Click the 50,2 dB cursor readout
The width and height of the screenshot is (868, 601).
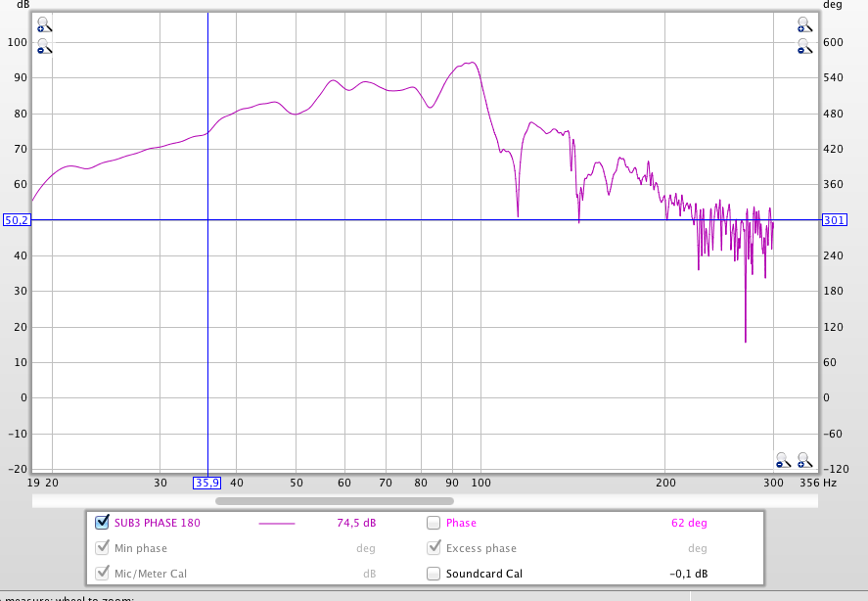pyautogui.click(x=17, y=220)
